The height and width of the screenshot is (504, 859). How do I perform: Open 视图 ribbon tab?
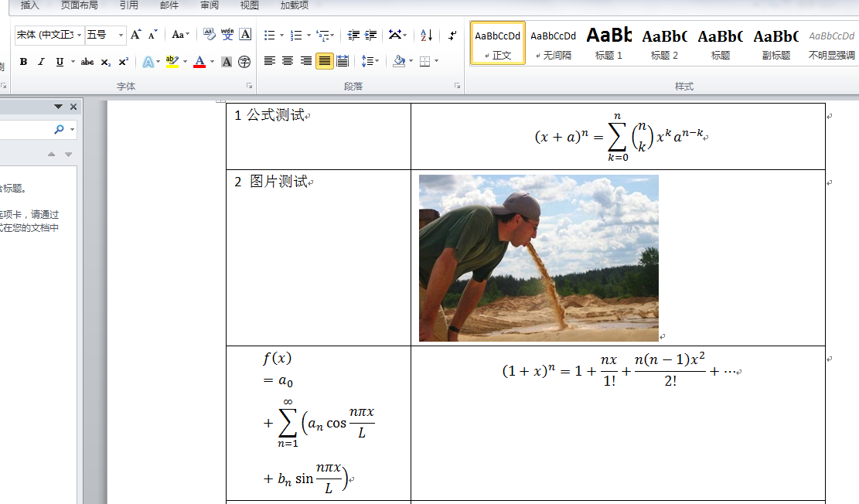(x=249, y=5)
